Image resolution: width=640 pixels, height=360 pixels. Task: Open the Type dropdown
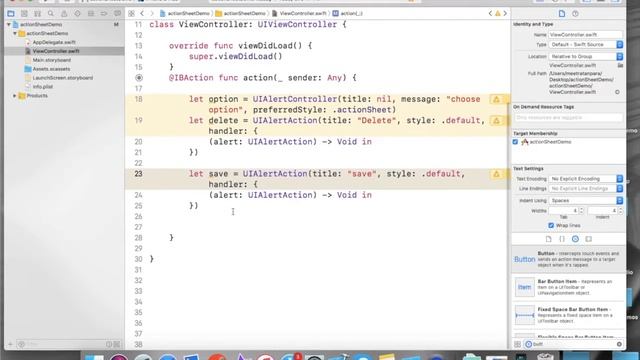[x=586, y=44]
